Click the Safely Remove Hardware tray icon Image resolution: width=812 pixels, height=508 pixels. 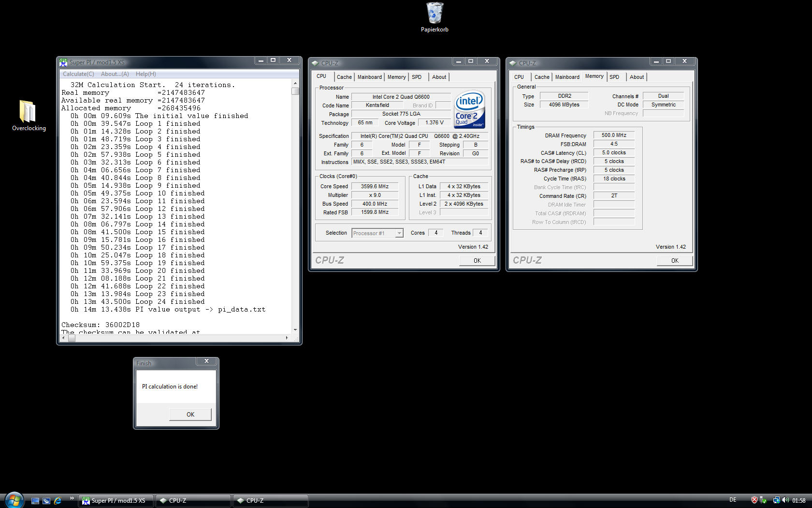(x=763, y=500)
